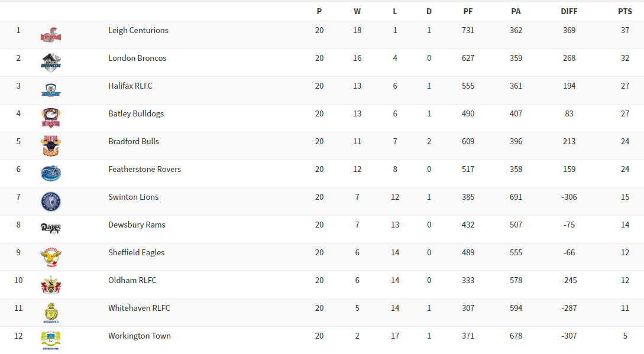Click the Leigh Centurions team logo
This screenshot has width=644, height=354.
(51, 35)
